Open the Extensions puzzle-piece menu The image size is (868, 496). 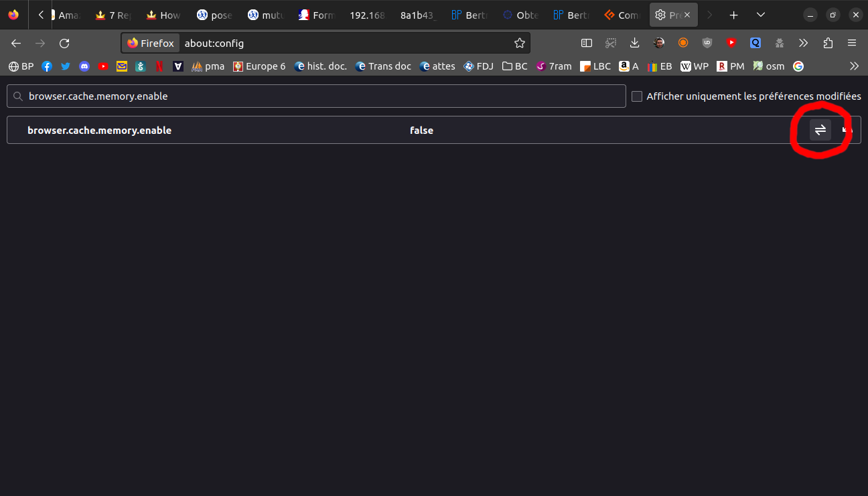[828, 43]
